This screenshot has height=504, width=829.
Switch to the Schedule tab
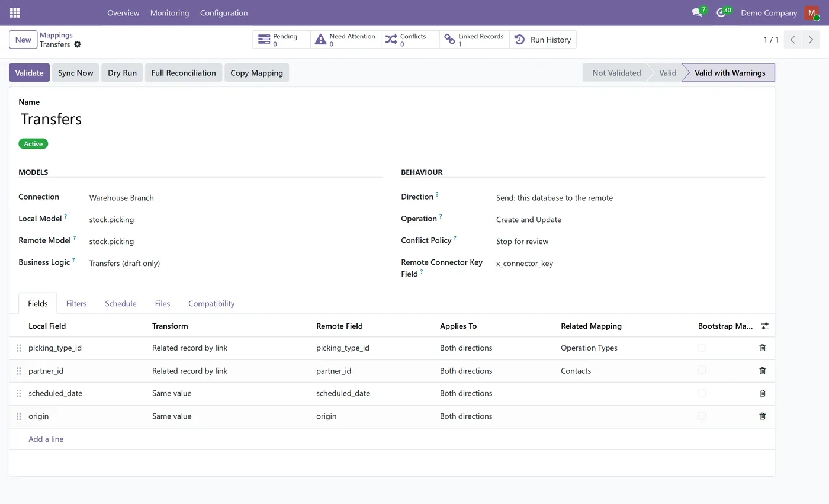tap(121, 303)
